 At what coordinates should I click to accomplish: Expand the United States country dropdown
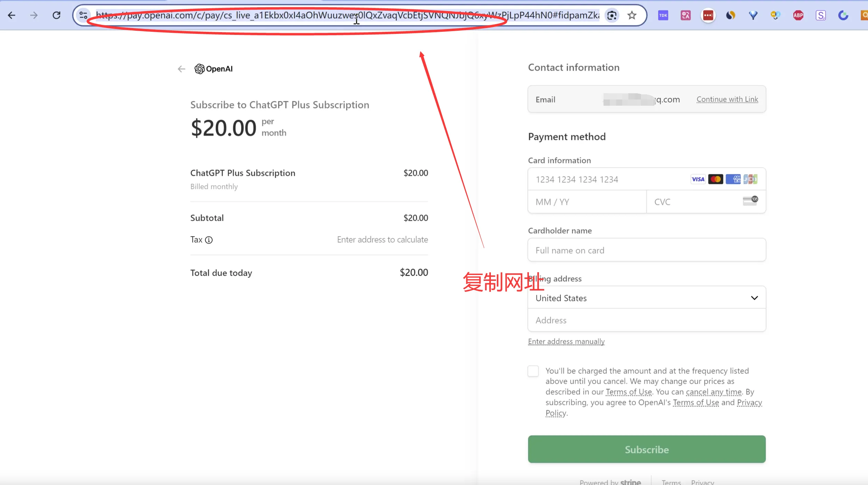pyautogui.click(x=646, y=298)
